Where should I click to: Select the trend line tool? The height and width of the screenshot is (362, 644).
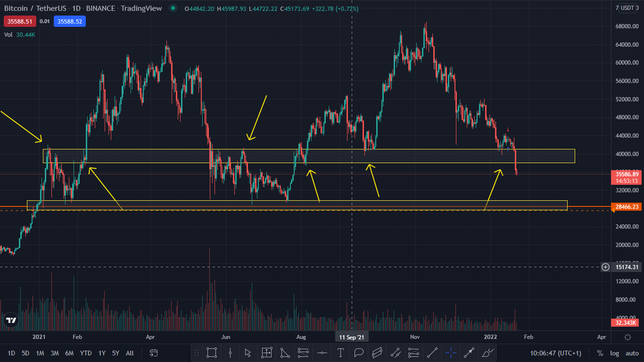pos(432,353)
